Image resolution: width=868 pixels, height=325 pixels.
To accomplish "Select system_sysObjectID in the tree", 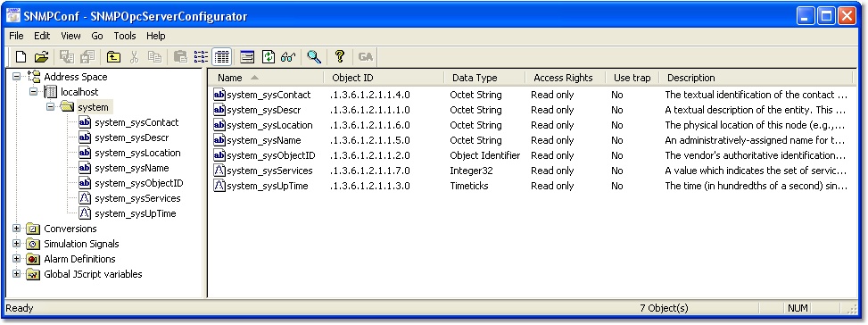I will (x=139, y=183).
